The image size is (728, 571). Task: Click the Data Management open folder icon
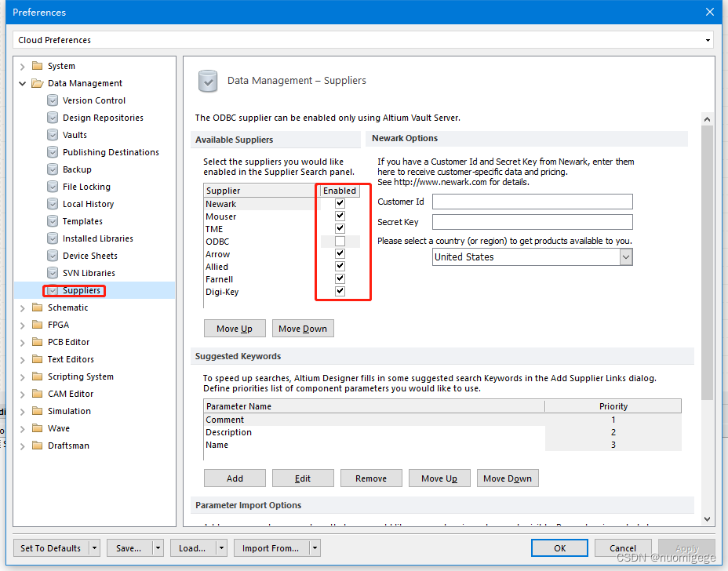click(37, 83)
